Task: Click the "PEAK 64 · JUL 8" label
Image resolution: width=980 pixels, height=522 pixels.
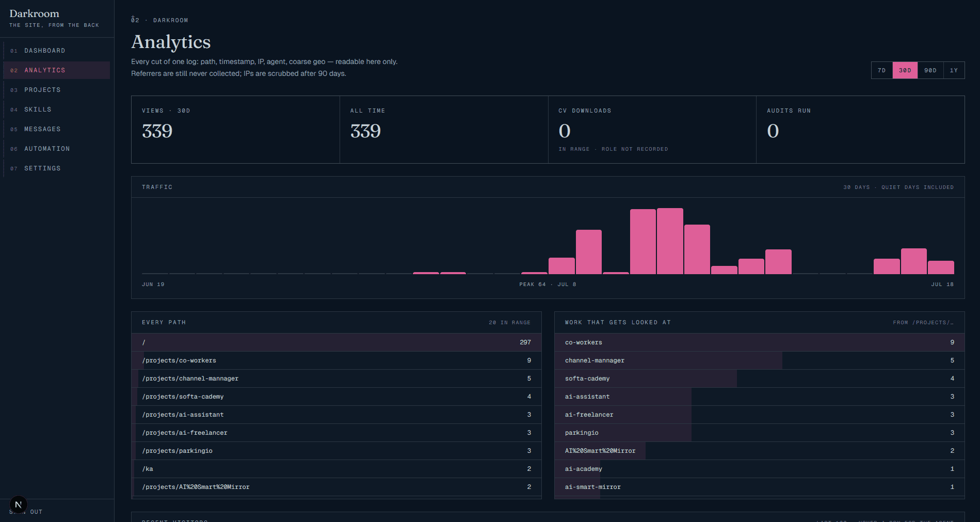Action: 548,284
